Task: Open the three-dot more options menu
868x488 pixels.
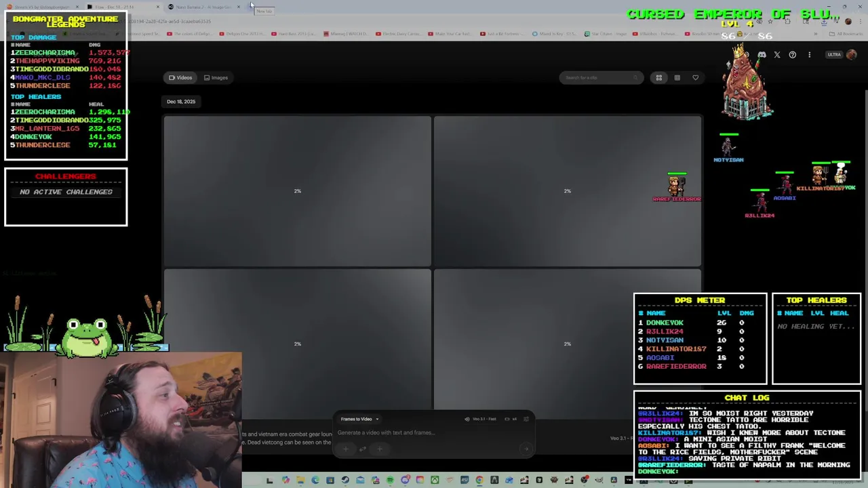Action: [x=809, y=55]
